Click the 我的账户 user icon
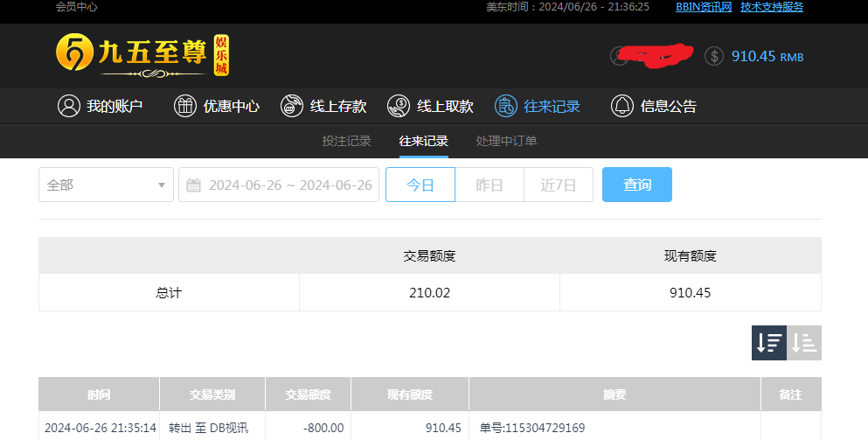This screenshot has height=440, width=868. click(x=68, y=107)
